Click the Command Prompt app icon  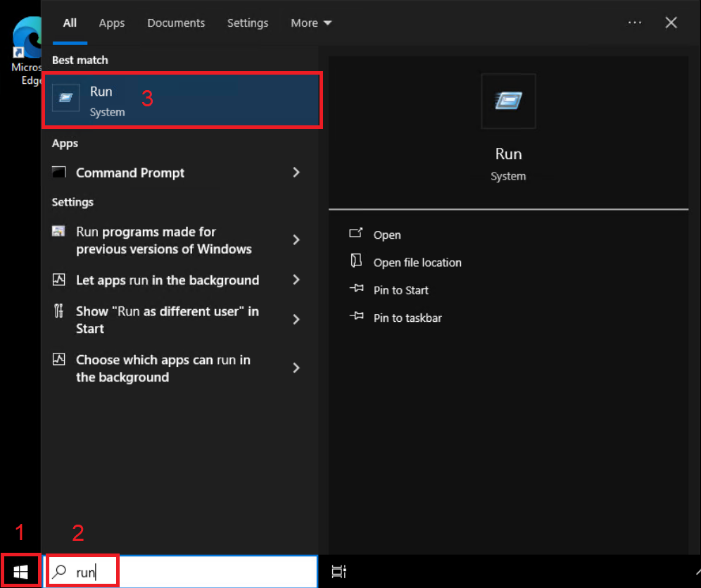(60, 173)
